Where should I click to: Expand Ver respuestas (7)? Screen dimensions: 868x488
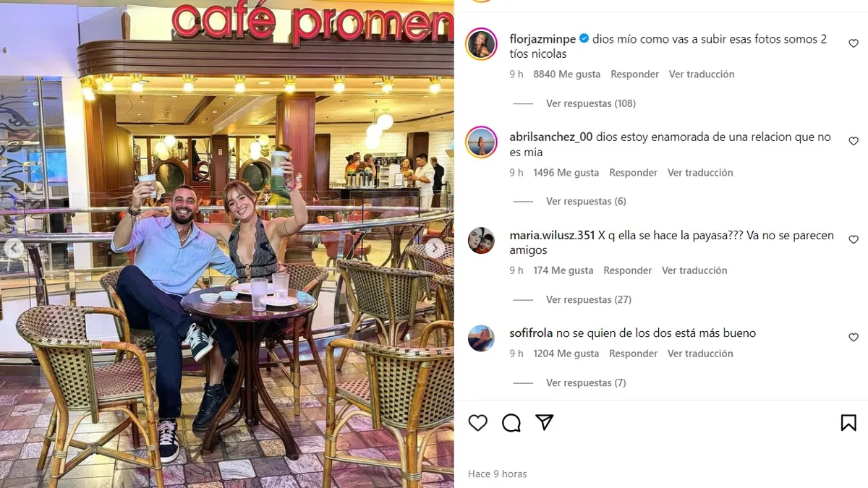[586, 382]
